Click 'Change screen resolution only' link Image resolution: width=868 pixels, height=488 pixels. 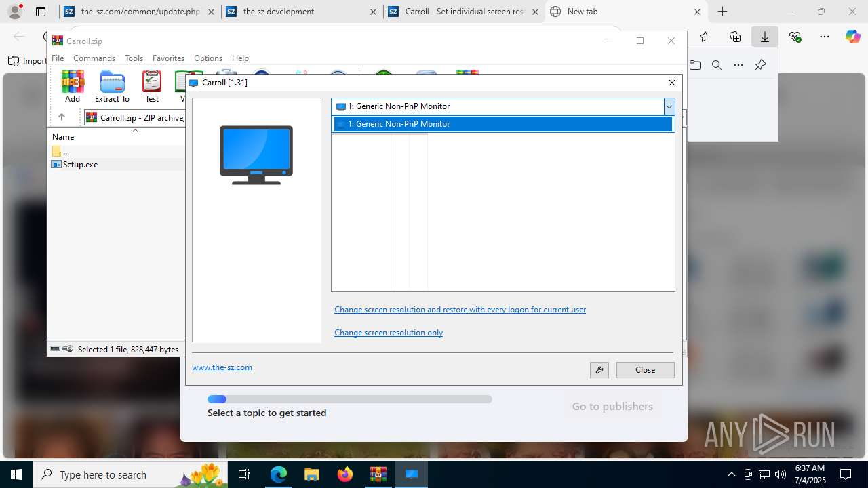click(x=389, y=333)
